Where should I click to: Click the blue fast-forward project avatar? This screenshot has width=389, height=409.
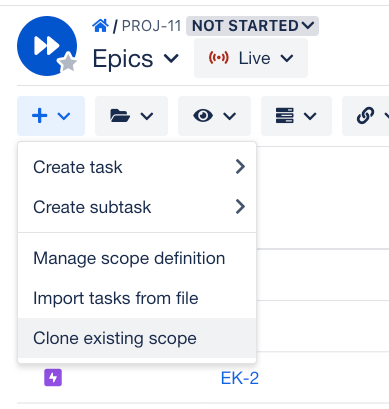[x=47, y=46]
